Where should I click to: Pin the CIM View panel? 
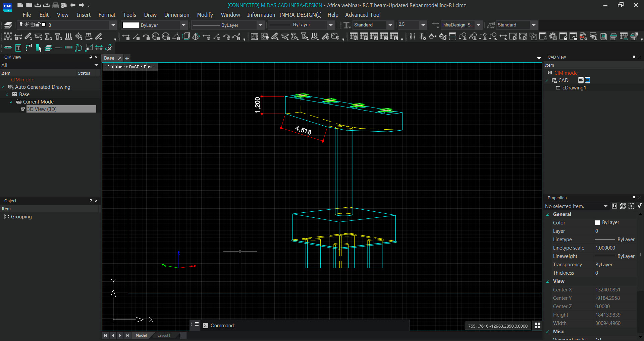pyautogui.click(x=91, y=57)
